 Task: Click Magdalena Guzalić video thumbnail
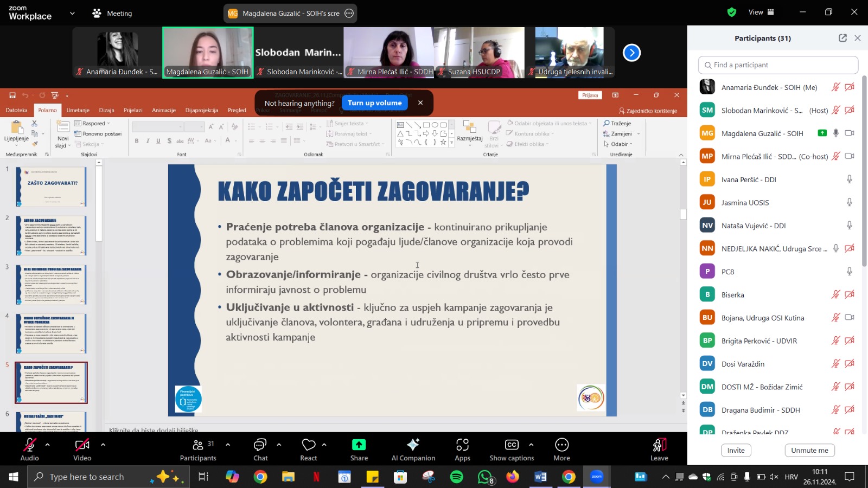click(x=208, y=53)
